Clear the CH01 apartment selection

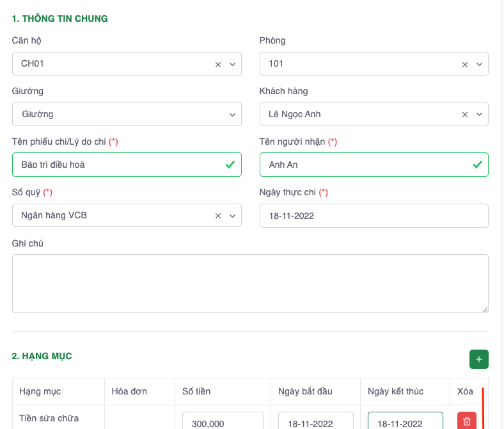click(217, 65)
